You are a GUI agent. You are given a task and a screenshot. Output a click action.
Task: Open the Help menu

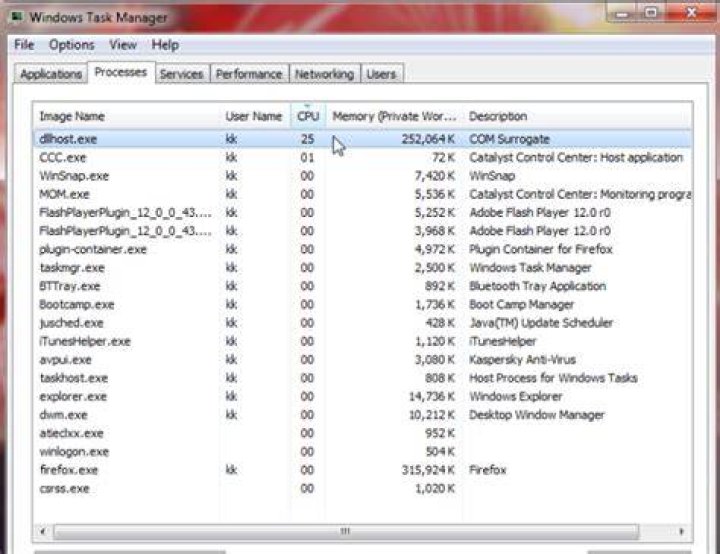coord(165,45)
